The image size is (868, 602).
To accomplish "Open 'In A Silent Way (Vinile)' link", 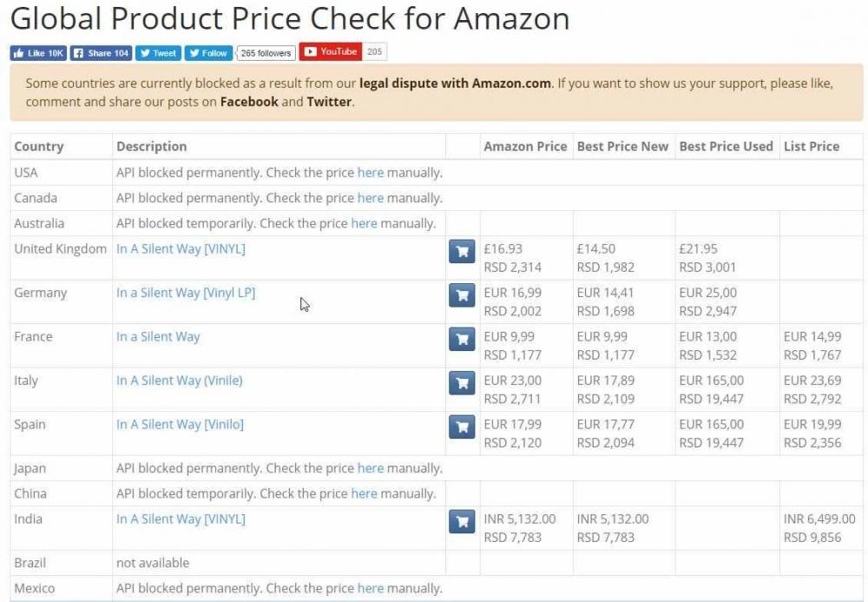I will click(x=180, y=380).
